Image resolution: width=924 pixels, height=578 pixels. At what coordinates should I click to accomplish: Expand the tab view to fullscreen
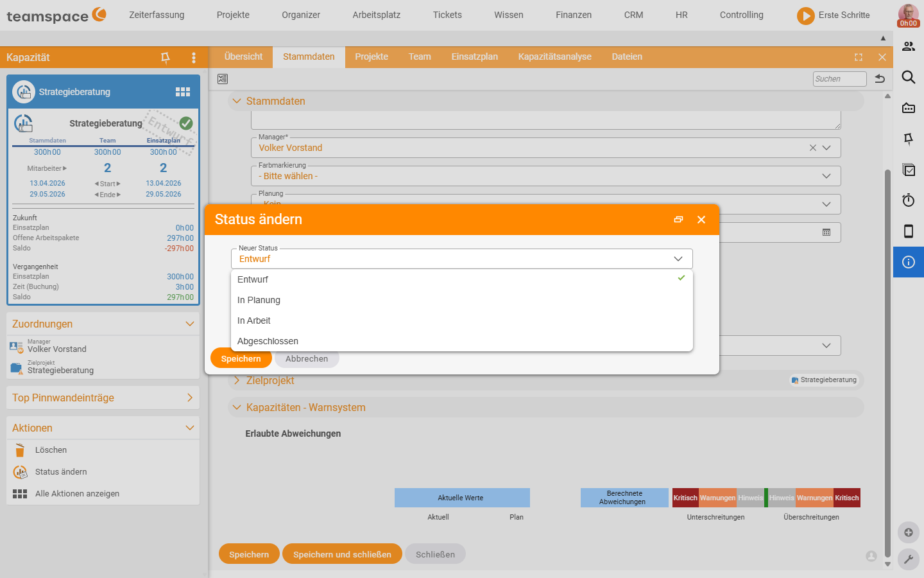tap(859, 57)
